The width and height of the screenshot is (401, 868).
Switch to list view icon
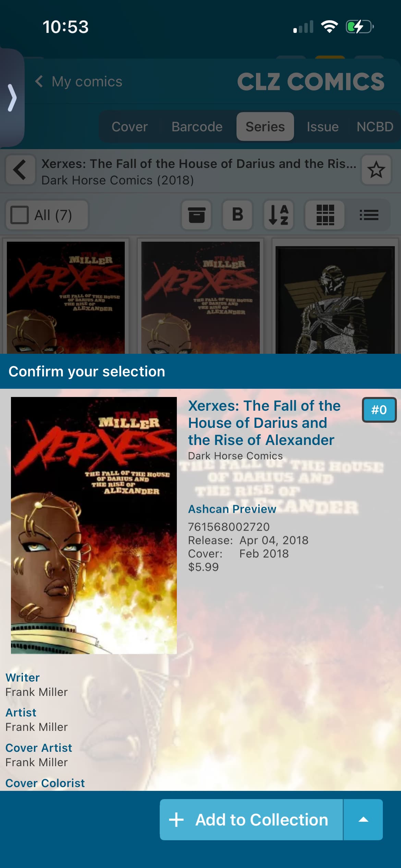(369, 215)
